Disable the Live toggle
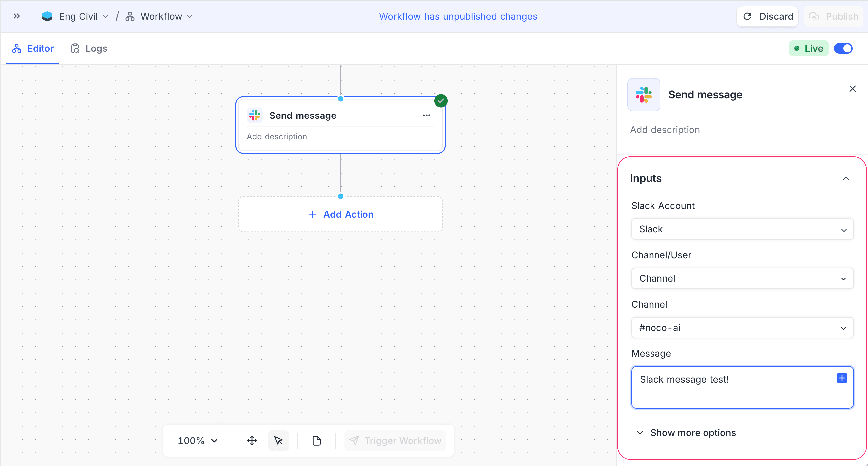This screenshot has width=868, height=466. [843, 48]
